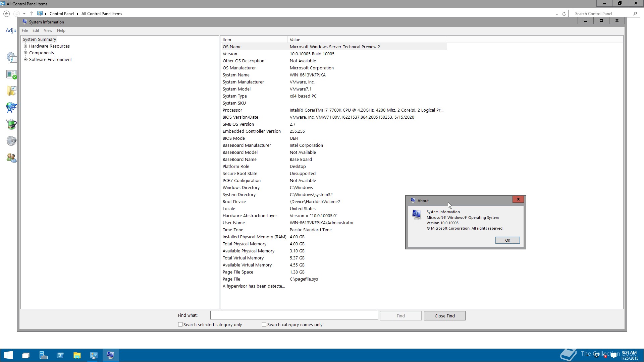
Task: Expand the Components tree node
Action: [x=25, y=53]
